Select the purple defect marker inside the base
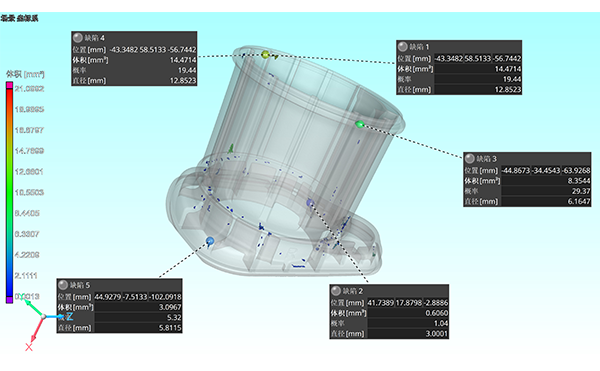The height and width of the screenshot is (371, 600). pos(310,203)
